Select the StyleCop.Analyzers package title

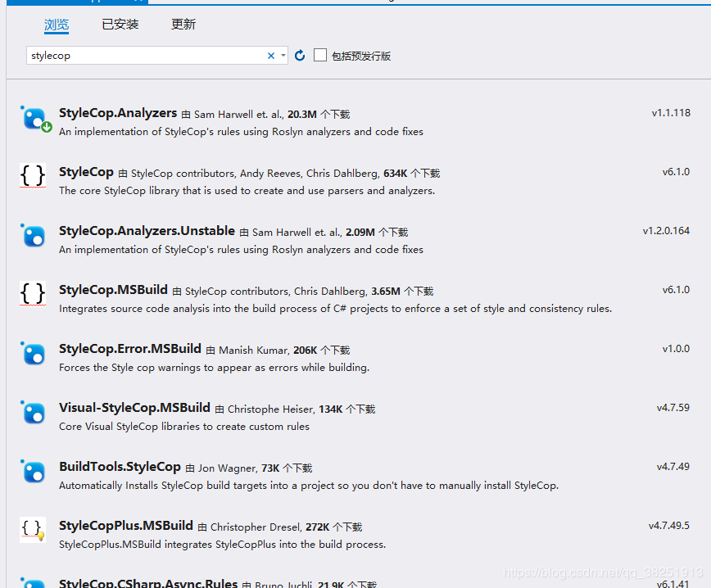118,113
